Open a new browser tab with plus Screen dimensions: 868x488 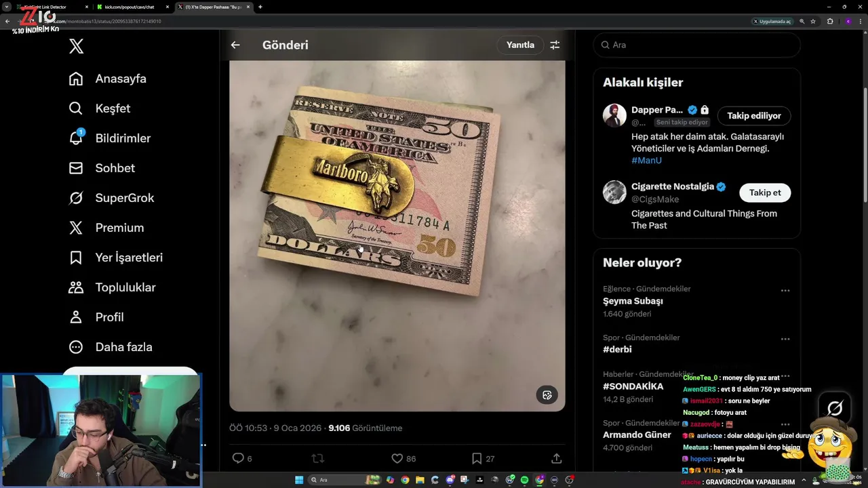260,7
